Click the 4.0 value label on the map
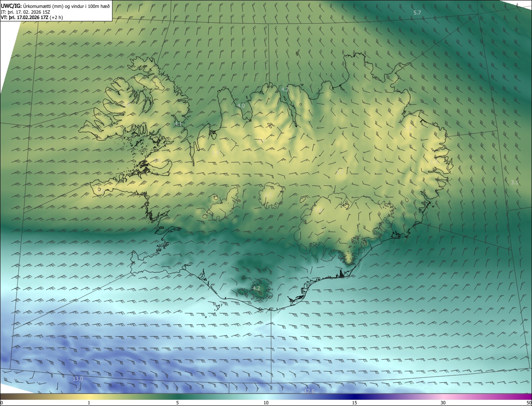 [x=241, y=106]
